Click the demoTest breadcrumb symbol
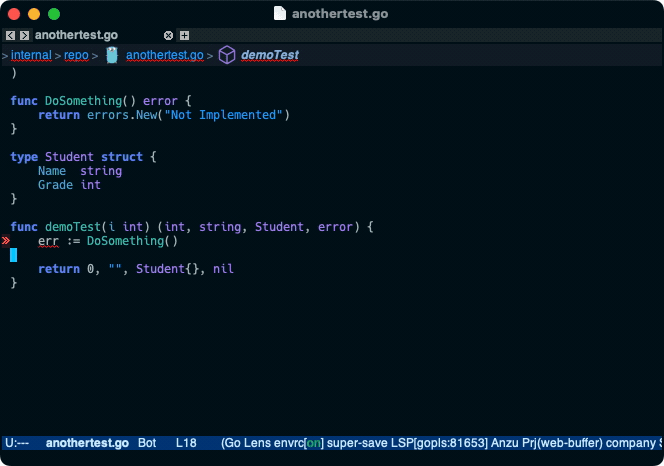The height and width of the screenshot is (466, 664). coord(270,55)
